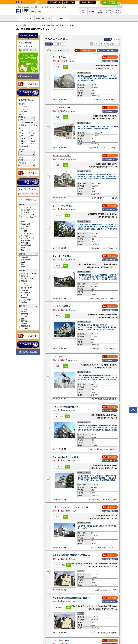Open コンフォート1 101 listing title
Screen dimensions: 138x644
61,108
